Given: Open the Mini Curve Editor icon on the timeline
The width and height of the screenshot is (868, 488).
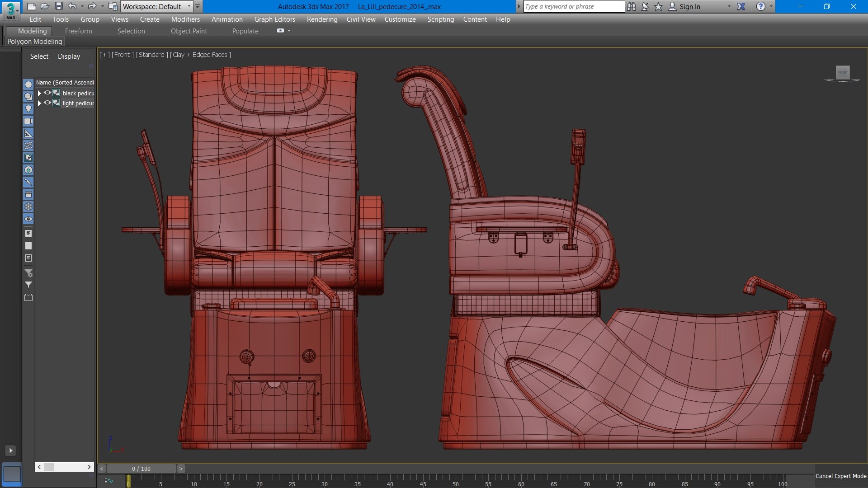Looking at the screenshot, I should [x=108, y=481].
